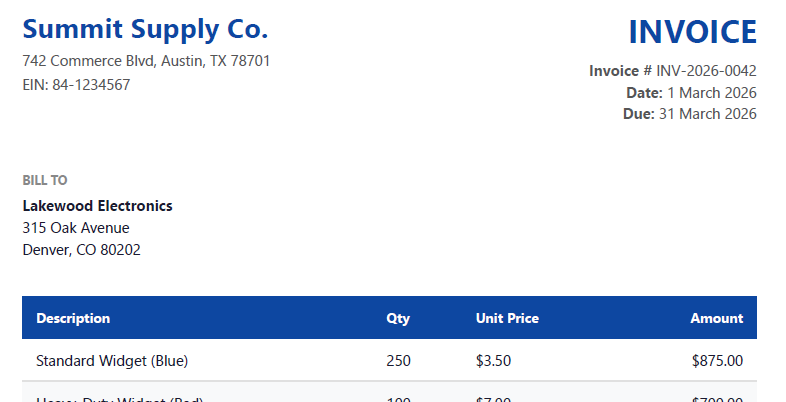Select the Lakewood Electronics customer name
Screen dimensions: 786x402
tap(97, 206)
